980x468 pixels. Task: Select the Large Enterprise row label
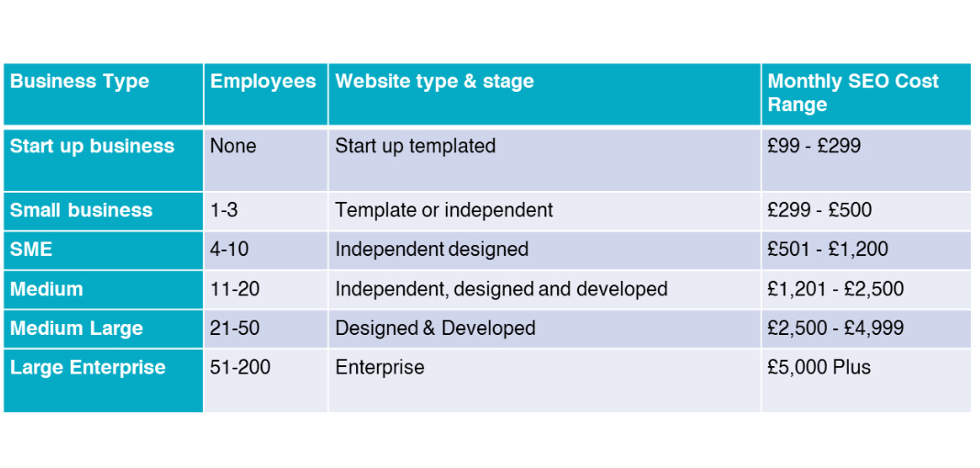87,368
